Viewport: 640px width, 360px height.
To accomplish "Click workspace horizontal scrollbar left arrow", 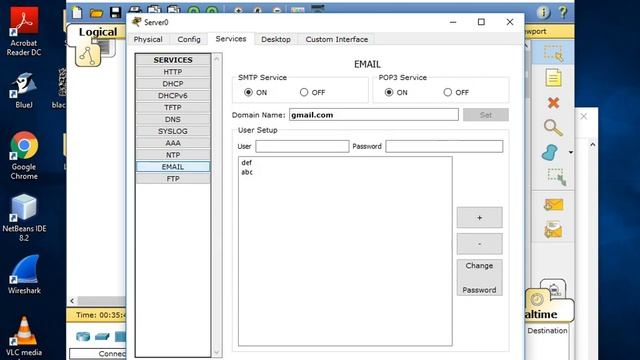I will (x=72, y=301).
